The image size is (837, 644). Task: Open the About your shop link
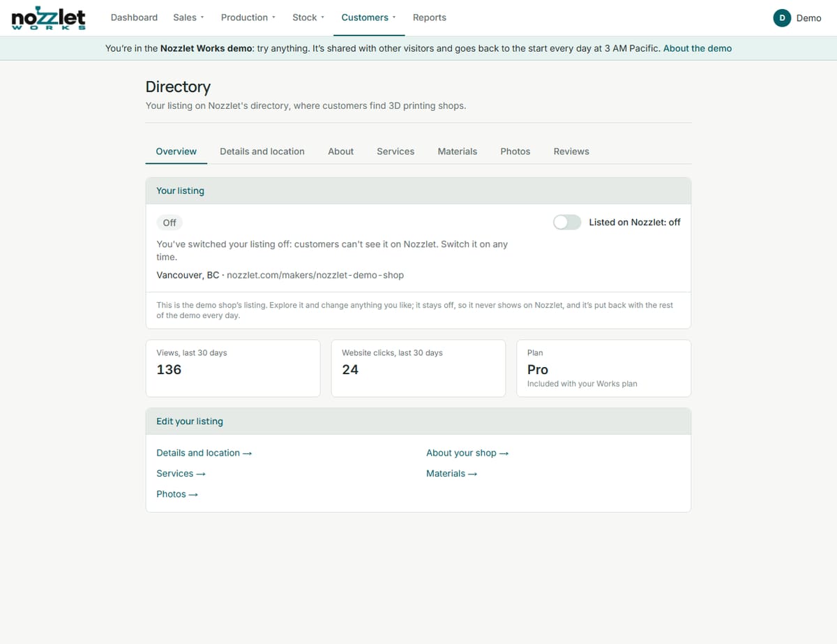point(467,453)
